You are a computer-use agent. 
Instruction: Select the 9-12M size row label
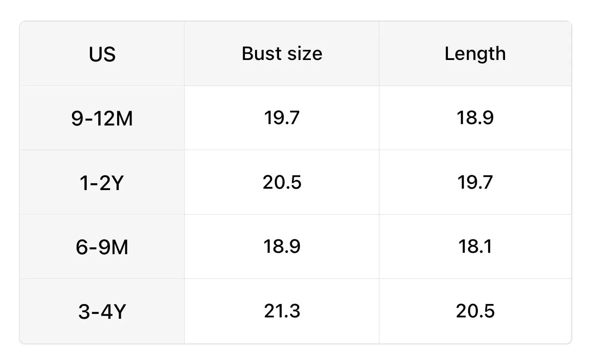point(102,119)
